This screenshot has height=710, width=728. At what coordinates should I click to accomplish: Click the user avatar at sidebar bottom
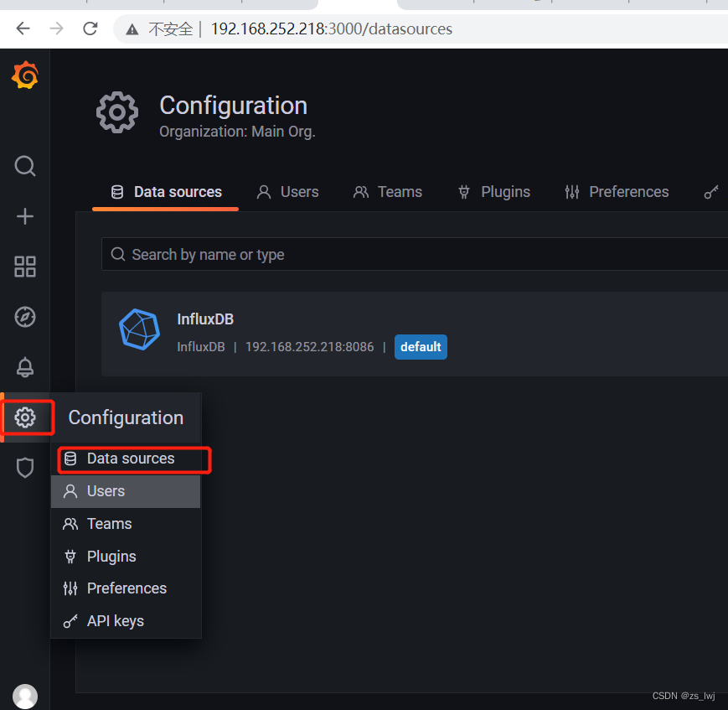pyautogui.click(x=25, y=696)
